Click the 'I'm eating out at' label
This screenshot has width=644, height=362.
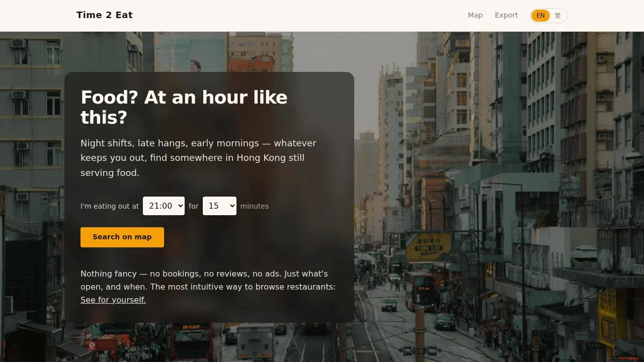click(x=110, y=206)
